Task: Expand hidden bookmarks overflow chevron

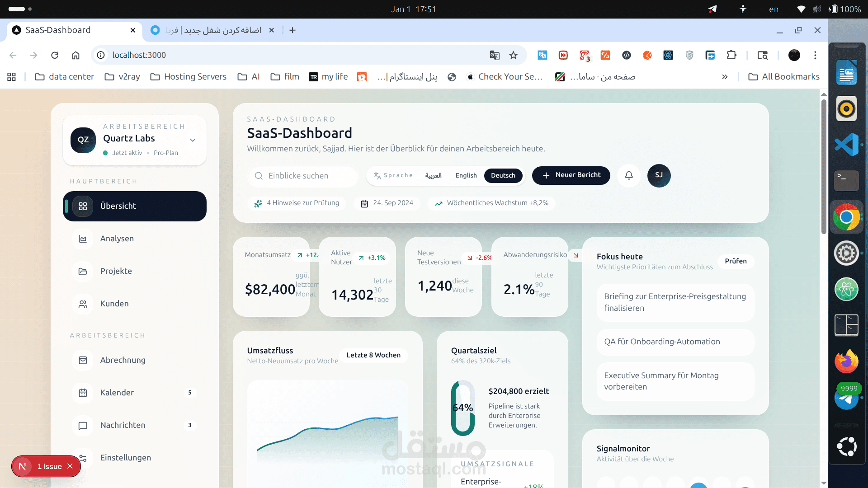Action: coord(725,77)
